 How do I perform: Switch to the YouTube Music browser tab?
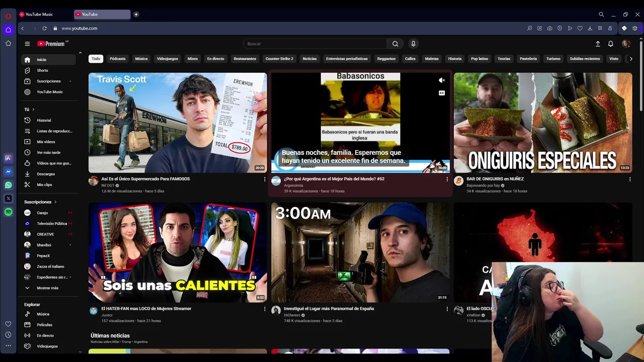click(x=44, y=15)
